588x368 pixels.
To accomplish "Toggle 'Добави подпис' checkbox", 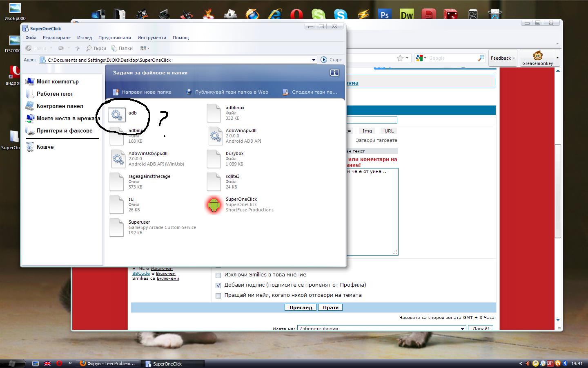I will tap(218, 285).
